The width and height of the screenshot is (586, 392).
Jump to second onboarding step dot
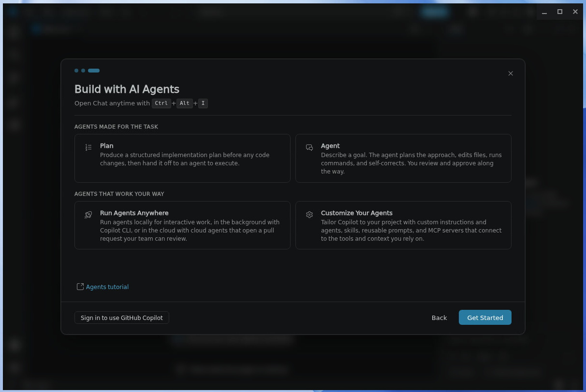83,71
